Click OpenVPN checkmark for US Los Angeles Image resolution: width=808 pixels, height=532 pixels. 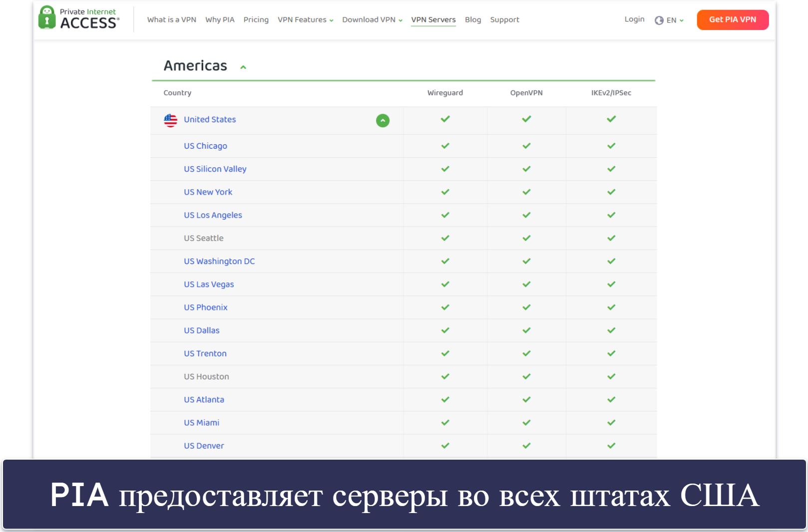[526, 215]
